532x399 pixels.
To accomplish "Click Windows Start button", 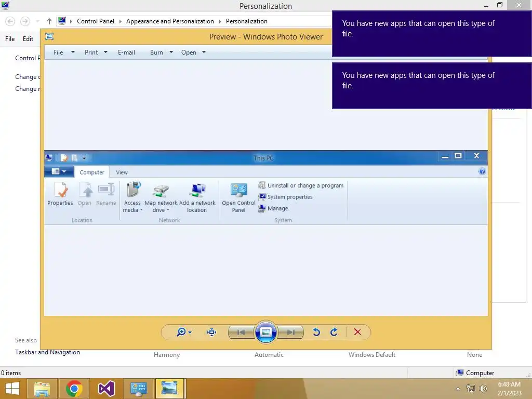I will click(x=12, y=389).
